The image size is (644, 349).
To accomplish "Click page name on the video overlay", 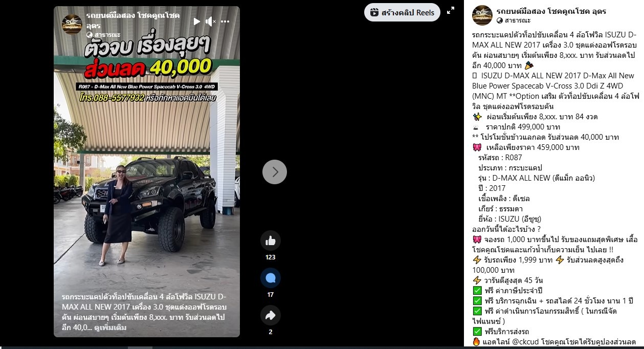I will [x=133, y=20].
